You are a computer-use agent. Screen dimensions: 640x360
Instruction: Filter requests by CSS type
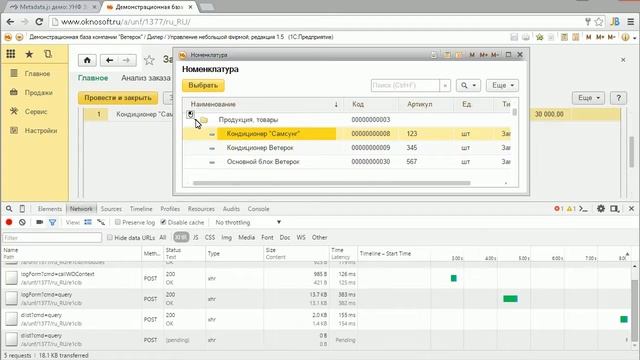click(210, 237)
